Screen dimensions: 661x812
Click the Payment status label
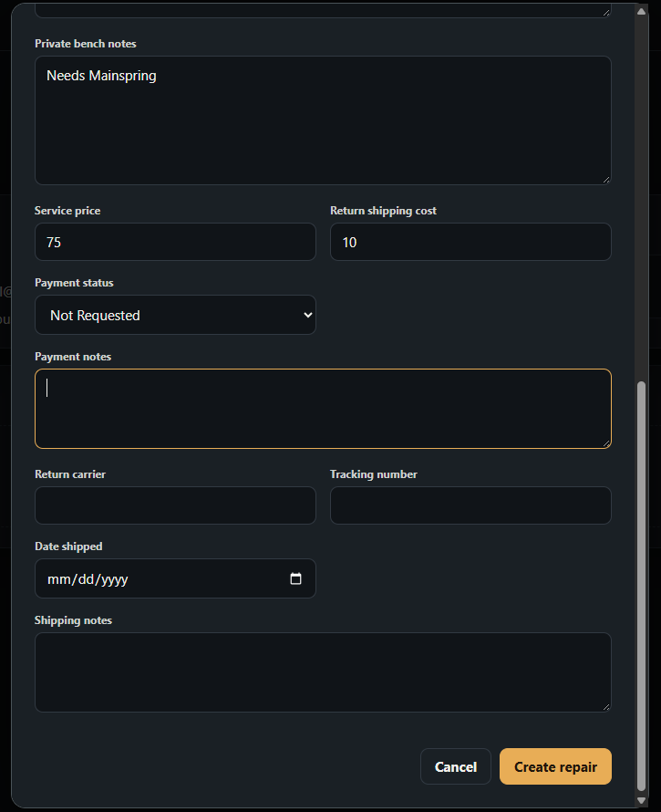pyautogui.click(x=74, y=283)
